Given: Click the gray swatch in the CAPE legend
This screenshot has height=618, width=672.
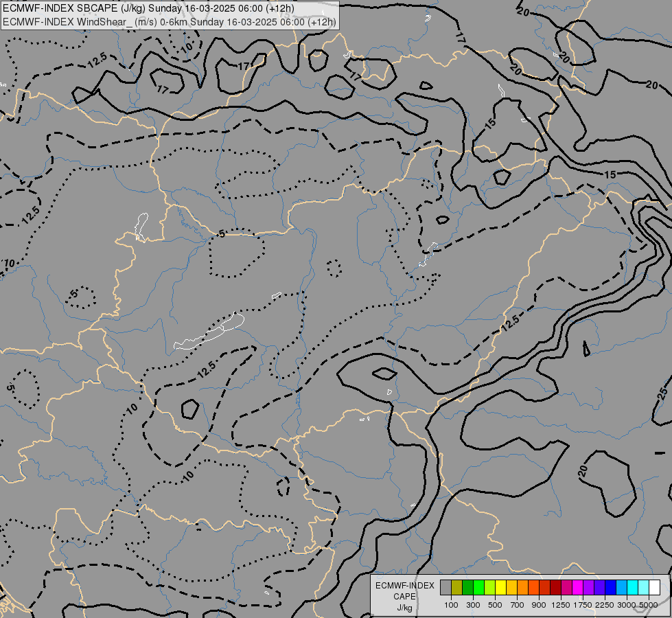Looking at the screenshot, I should click(445, 588).
